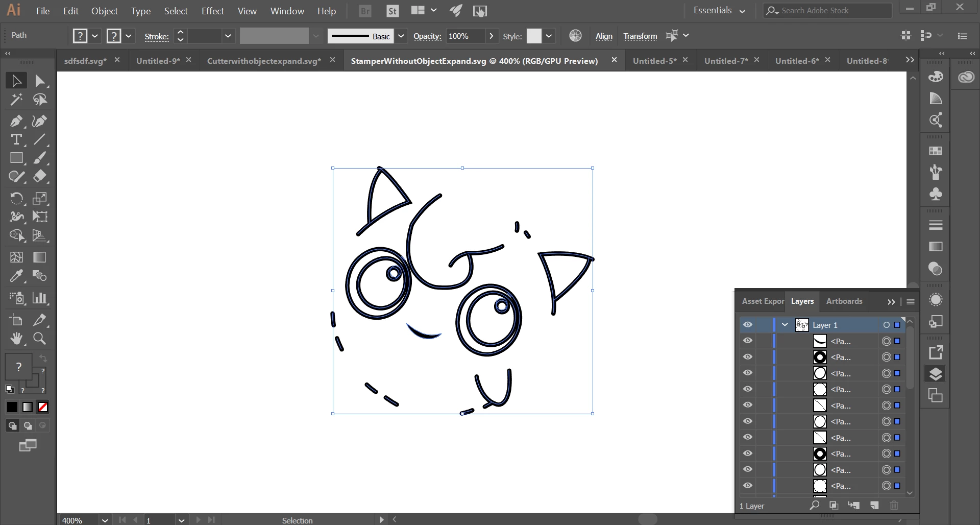Screen dimensions: 980x525
Task: Select the Artboard tool
Action: (x=16, y=320)
